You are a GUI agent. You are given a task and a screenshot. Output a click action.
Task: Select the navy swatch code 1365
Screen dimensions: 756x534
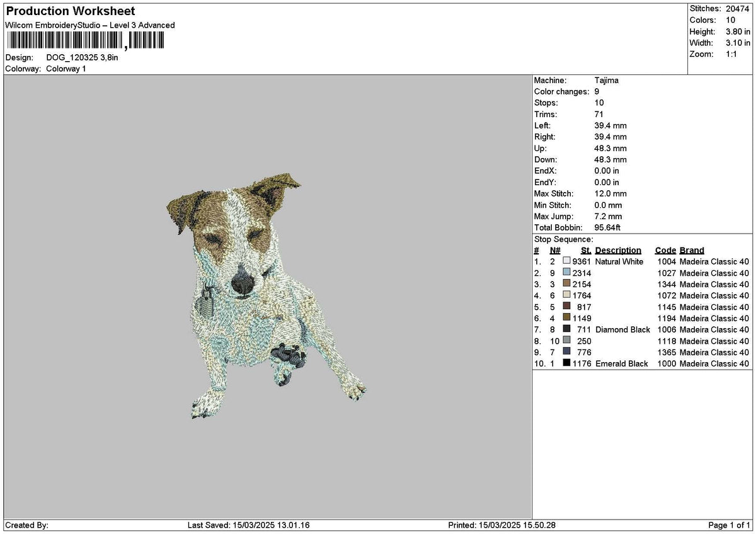pyautogui.click(x=567, y=352)
